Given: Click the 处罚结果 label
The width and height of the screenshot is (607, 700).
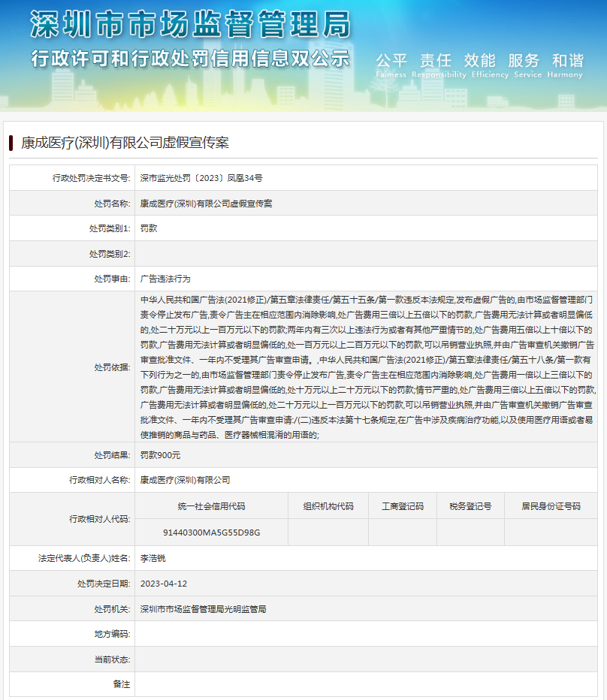Looking at the screenshot, I should click(x=112, y=455).
